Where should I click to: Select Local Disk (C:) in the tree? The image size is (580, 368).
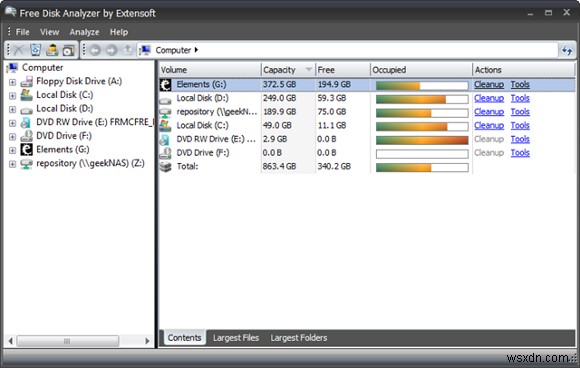64,95
